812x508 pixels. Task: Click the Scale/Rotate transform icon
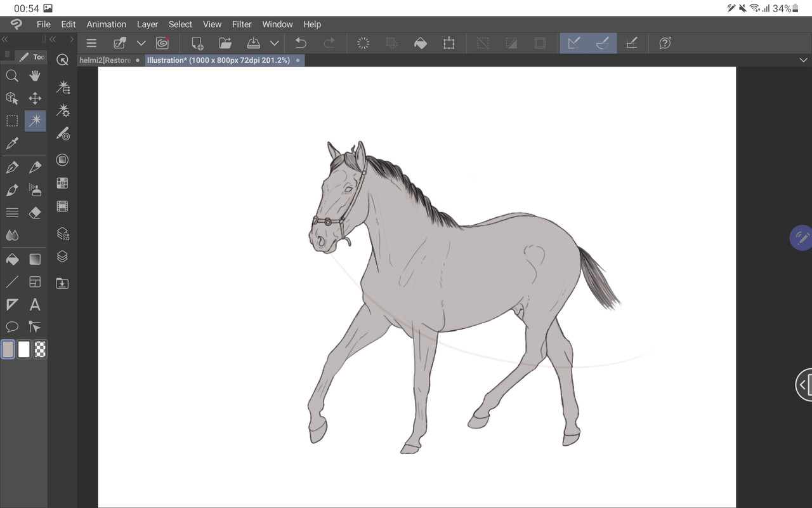[449, 43]
